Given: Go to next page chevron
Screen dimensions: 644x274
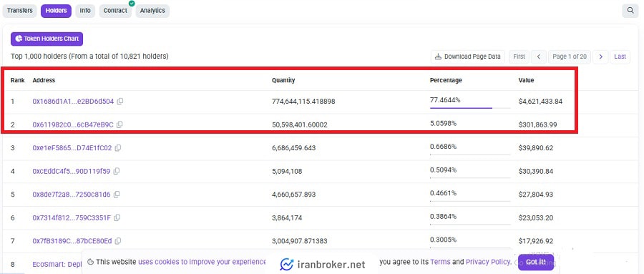Looking at the screenshot, I should (601, 57).
